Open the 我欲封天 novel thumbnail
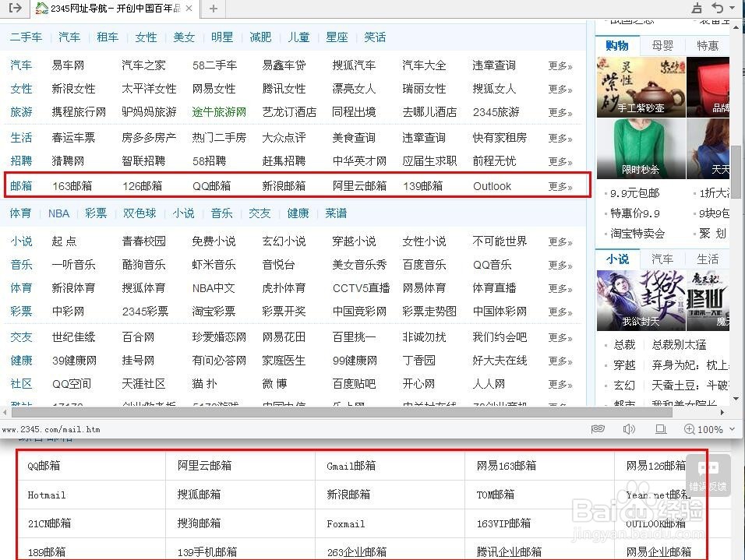Image resolution: width=745 pixels, height=560 pixels. pyautogui.click(x=641, y=300)
